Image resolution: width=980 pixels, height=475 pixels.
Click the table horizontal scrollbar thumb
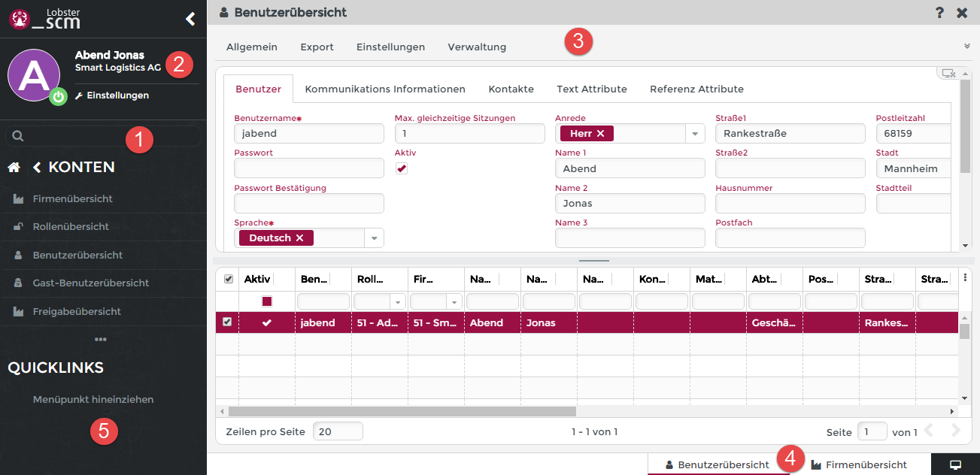tap(402, 411)
